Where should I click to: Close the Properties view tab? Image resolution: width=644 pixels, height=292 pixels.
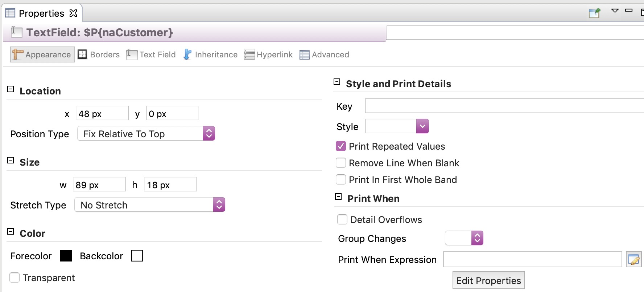[x=73, y=13]
